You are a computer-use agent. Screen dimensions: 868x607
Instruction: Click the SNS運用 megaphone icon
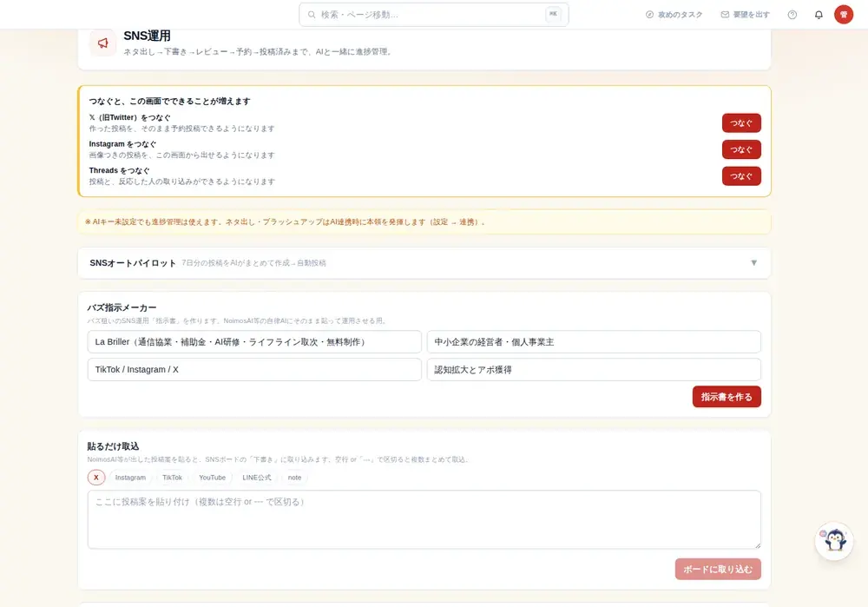[103, 43]
